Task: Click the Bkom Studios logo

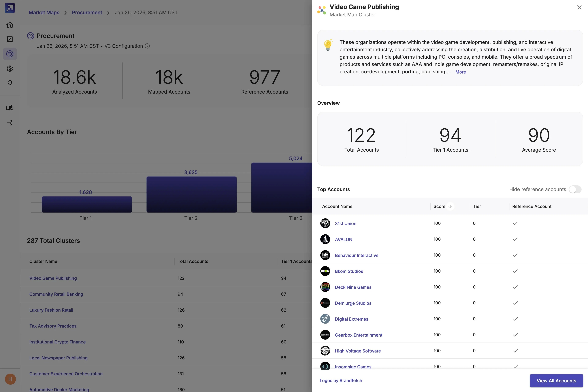Action: pyautogui.click(x=325, y=271)
